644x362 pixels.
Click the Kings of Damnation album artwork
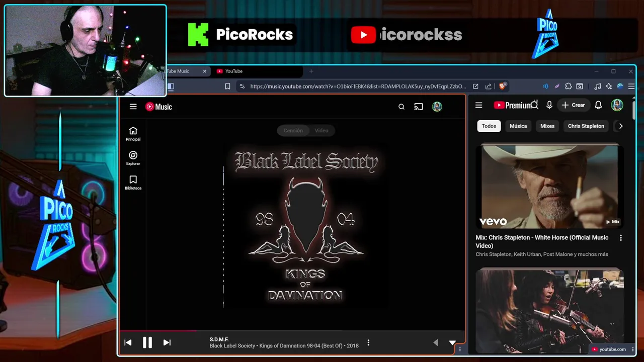pyautogui.click(x=306, y=225)
